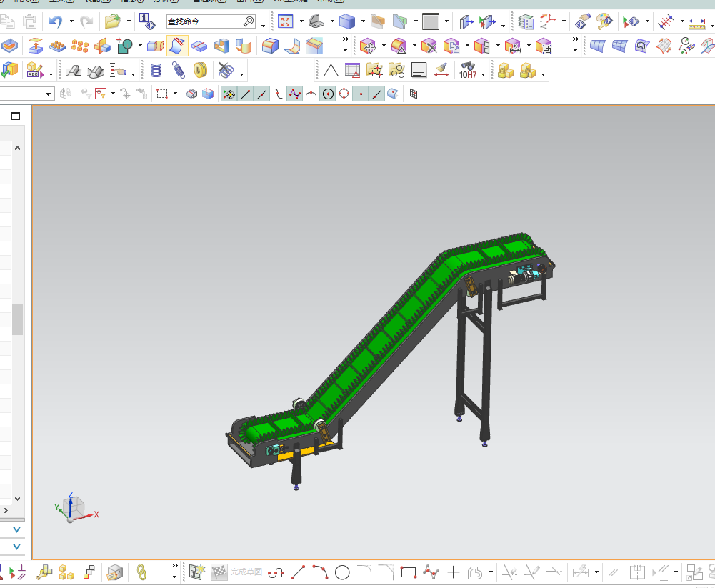This screenshot has height=588, width=715.
Task: Click the paintbrush dimension icon
Action: coord(441,71)
